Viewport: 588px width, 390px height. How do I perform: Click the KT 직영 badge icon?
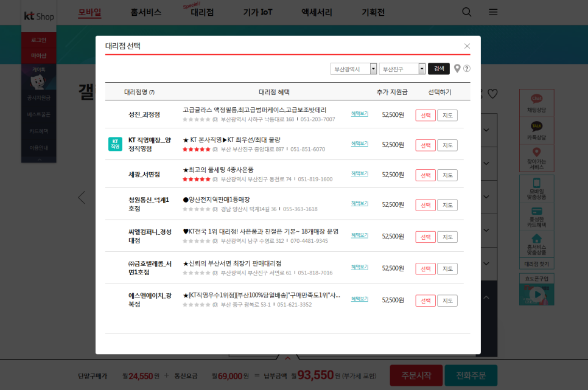click(115, 144)
